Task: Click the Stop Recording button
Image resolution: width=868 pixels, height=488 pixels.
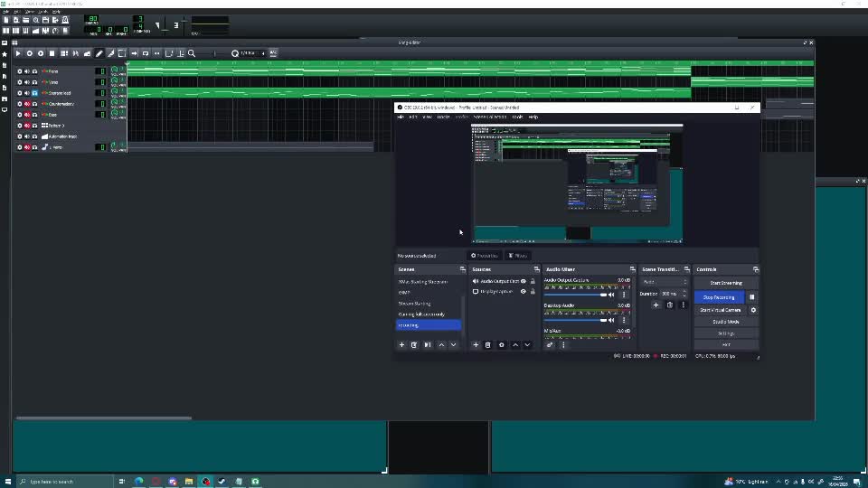Action: click(x=721, y=297)
